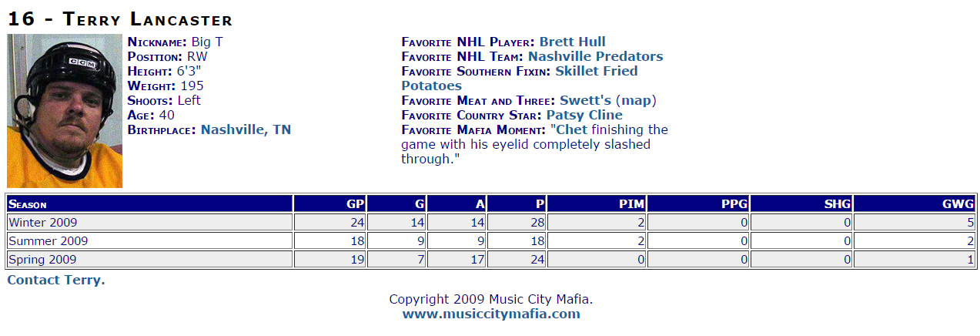The height and width of the screenshot is (336, 980).
Task: Open the Nashville, TN birthplace link
Action: coord(246,129)
